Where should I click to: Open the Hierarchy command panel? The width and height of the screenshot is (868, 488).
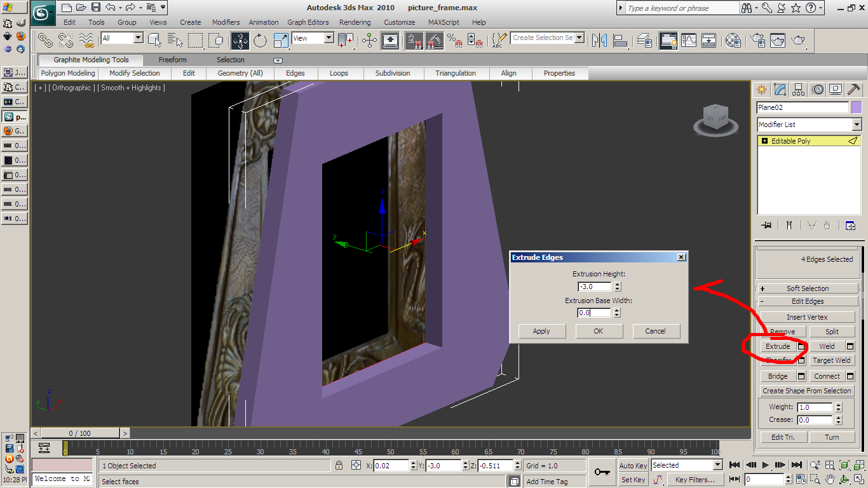(x=799, y=90)
